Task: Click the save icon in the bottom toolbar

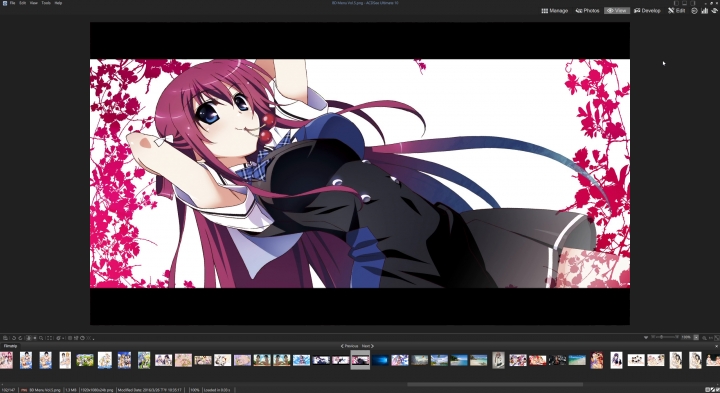Action: coord(5,338)
